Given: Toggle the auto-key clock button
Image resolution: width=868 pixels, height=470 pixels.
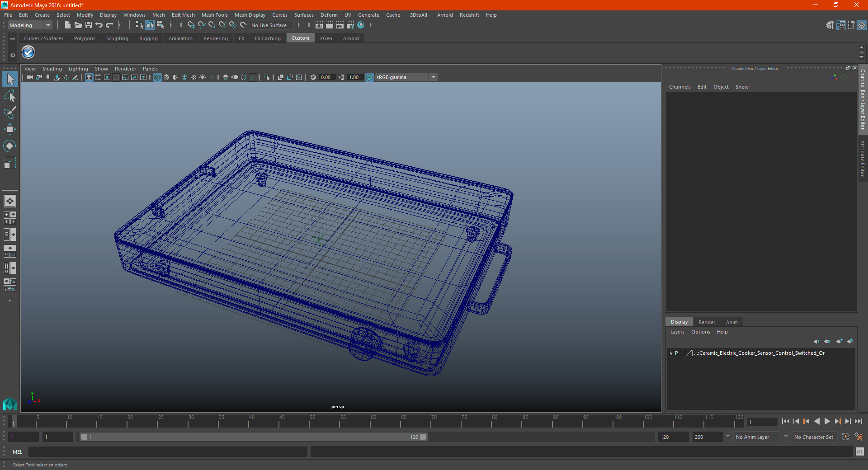Looking at the screenshot, I should (x=845, y=437).
